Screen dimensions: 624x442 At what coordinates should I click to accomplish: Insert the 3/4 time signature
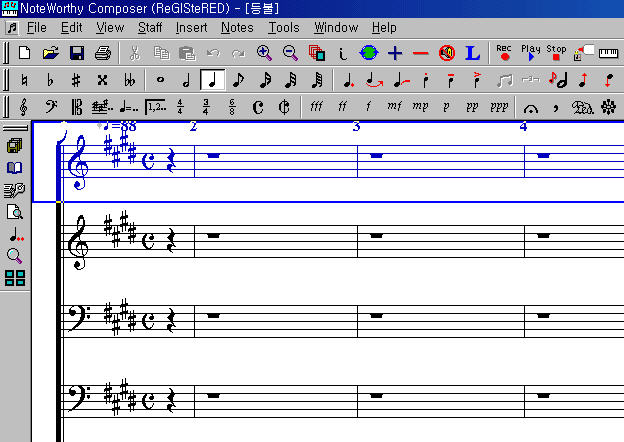pos(206,106)
